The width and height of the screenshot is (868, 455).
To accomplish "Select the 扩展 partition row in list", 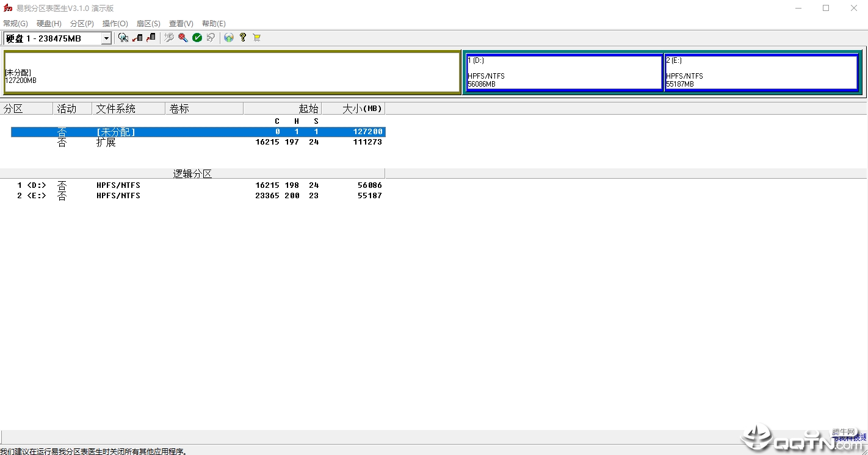I will click(198, 142).
